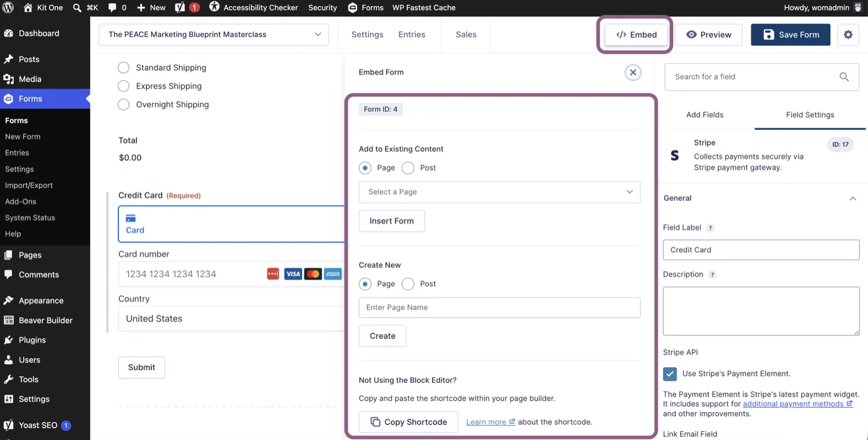Click the Create button
Image resolution: width=868 pixels, height=440 pixels.
(383, 336)
